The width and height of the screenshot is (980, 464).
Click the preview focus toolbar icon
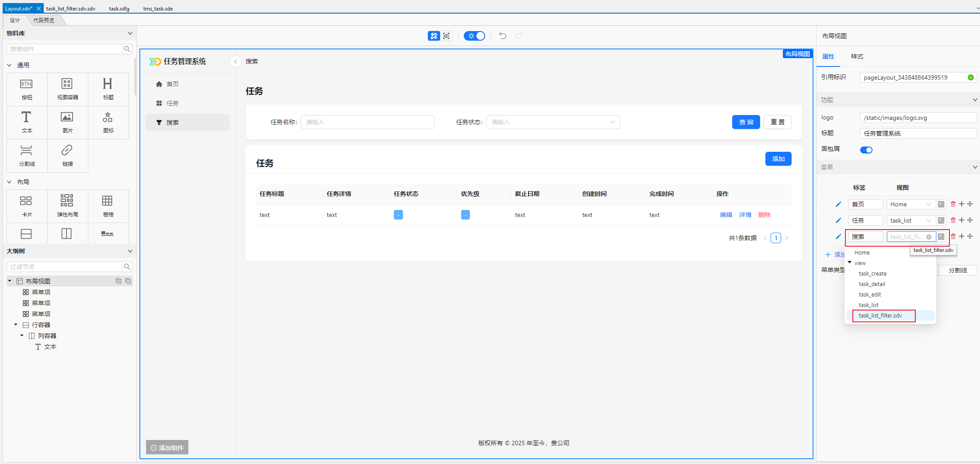tap(446, 36)
